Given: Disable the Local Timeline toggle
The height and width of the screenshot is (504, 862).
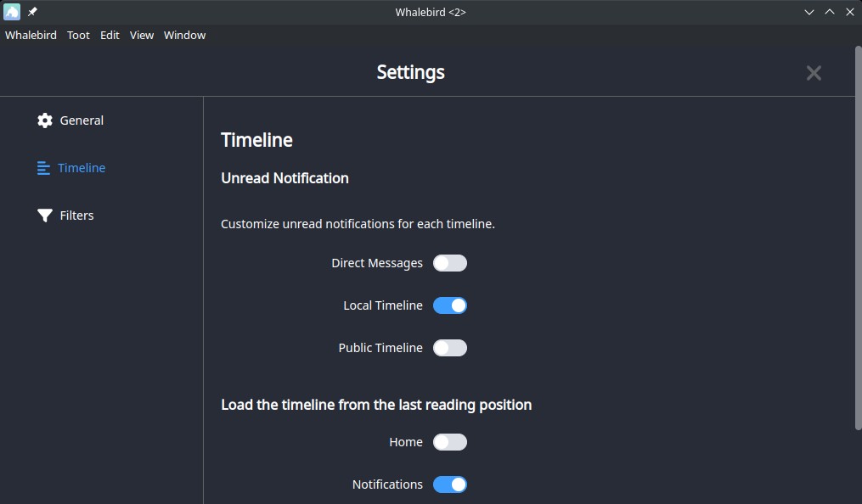Looking at the screenshot, I should pyautogui.click(x=450, y=305).
